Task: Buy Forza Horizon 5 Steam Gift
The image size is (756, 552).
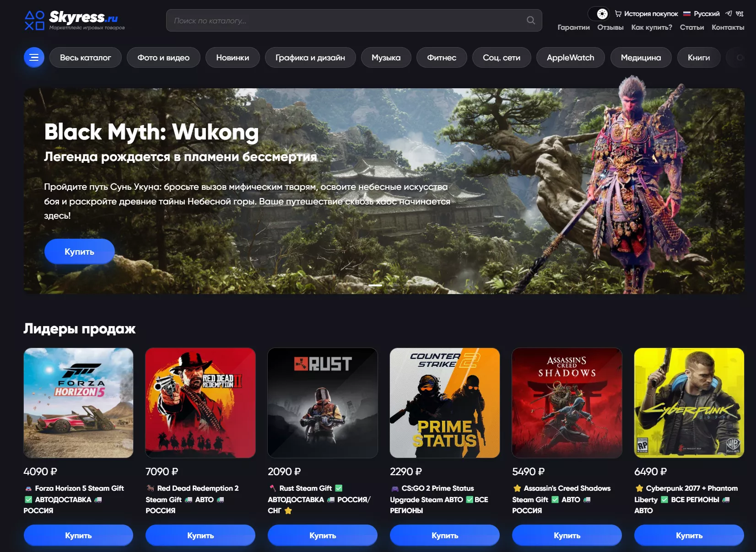Action: pos(79,535)
